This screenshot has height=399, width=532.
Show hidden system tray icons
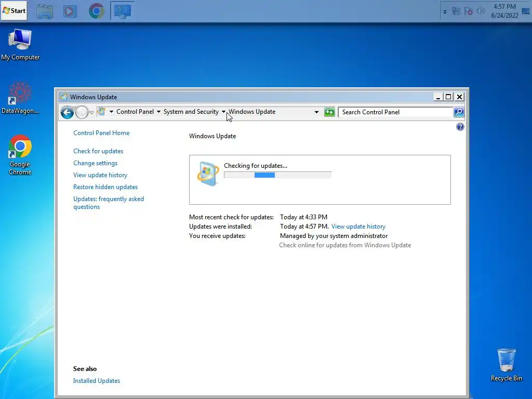pyautogui.click(x=445, y=12)
